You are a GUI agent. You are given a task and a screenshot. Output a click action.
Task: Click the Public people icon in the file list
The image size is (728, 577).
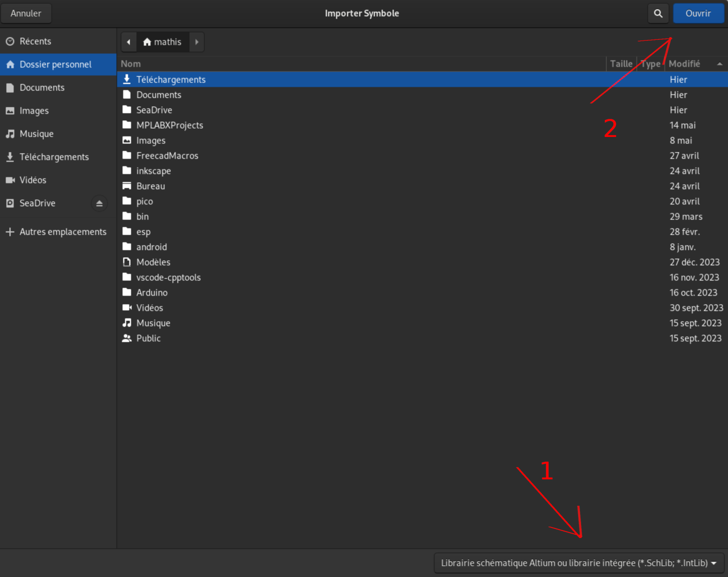coord(127,338)
